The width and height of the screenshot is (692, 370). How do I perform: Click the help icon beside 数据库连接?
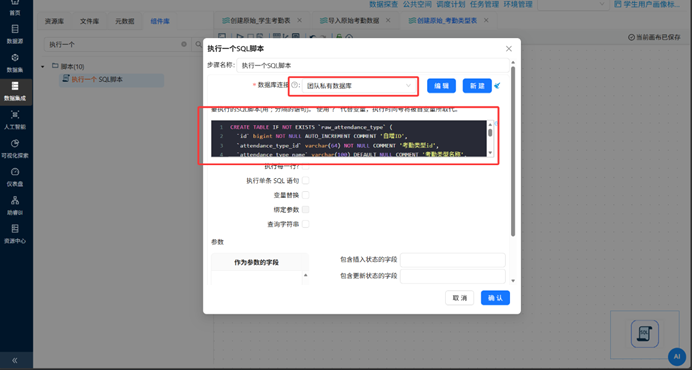tap(294, 85)
